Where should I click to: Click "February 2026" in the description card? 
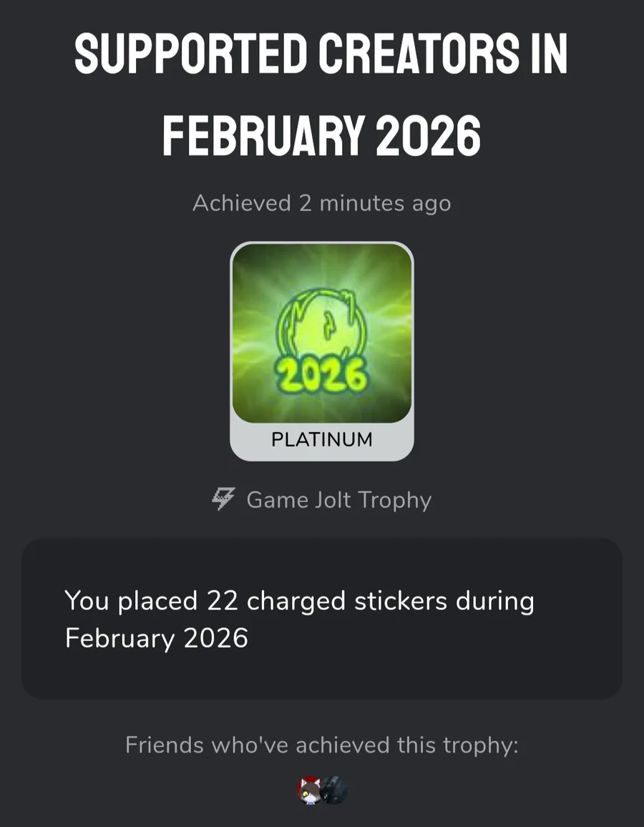point(157,637)
